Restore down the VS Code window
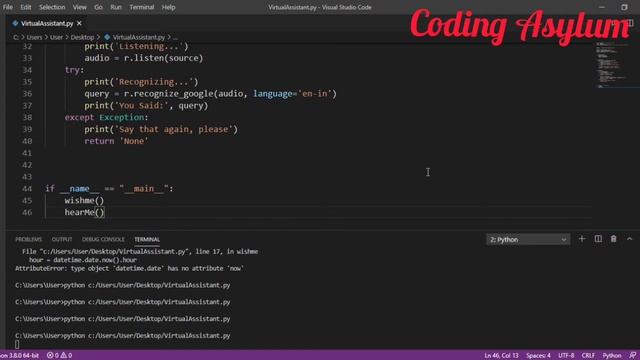Screen dimensions: 640x360 click(x=624, y=7)
